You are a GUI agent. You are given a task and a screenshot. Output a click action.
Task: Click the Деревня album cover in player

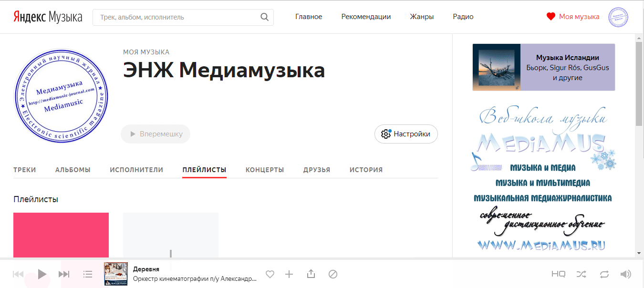tap(116, 274)
